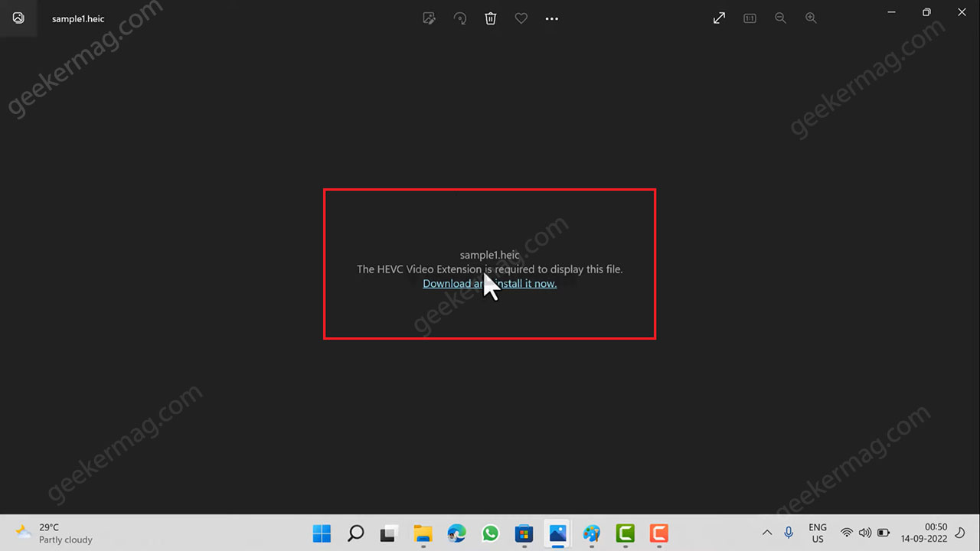Switch to the Photos app taskbar icon
Screen dimensions: 980x551
[x=558, y=533]
